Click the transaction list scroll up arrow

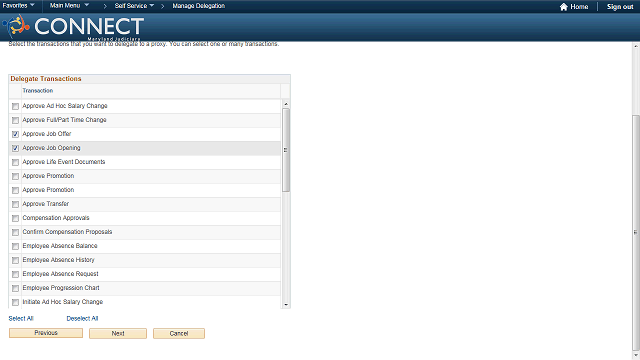pyautogui.click(x=286, y=104)
